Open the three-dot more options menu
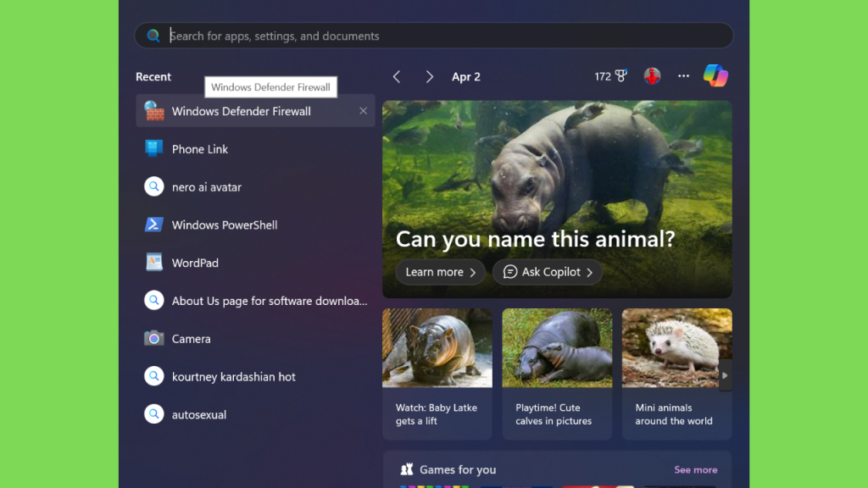 pyautogui.click(x=684, y=76)
